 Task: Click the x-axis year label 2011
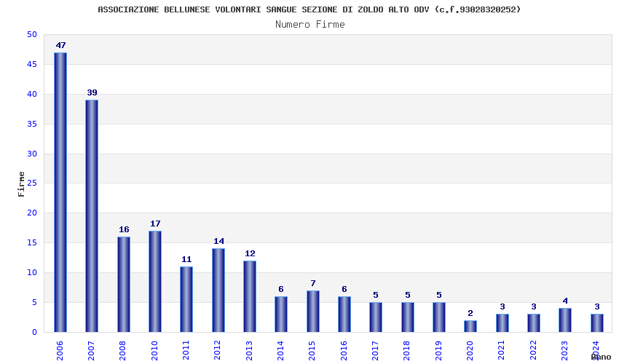(x=186, y=351)
